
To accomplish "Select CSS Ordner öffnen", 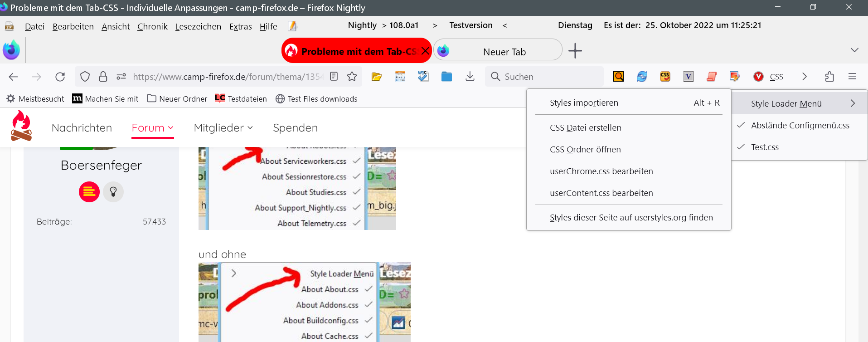I will click(x=629, y=150).
